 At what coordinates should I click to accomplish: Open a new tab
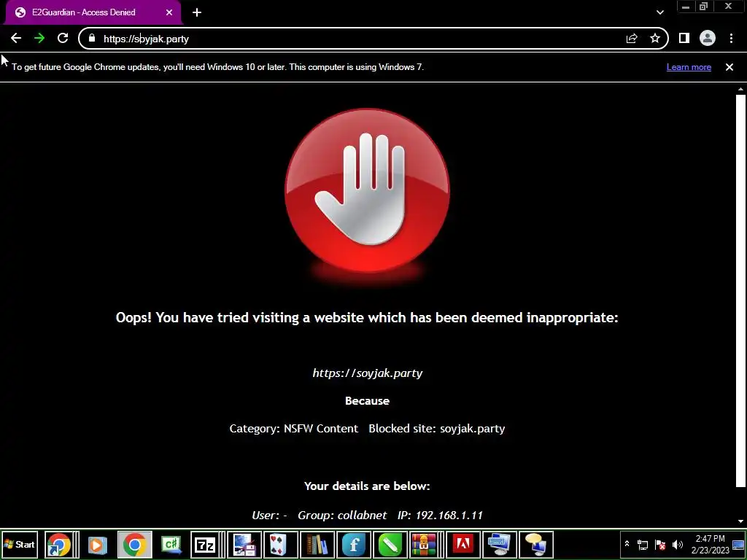tap(197, 12)
